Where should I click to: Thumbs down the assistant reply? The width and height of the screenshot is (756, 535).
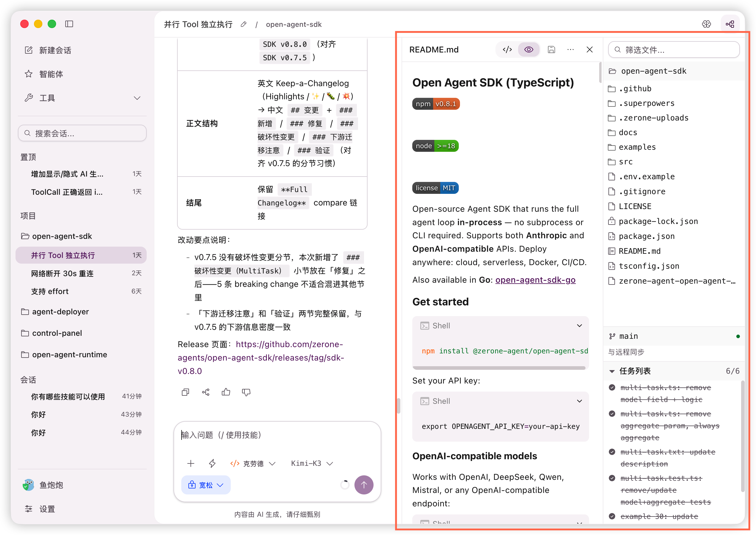coord(246,392)
